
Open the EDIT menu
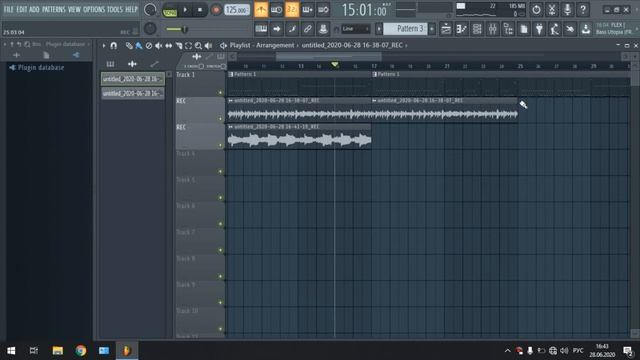22,9
